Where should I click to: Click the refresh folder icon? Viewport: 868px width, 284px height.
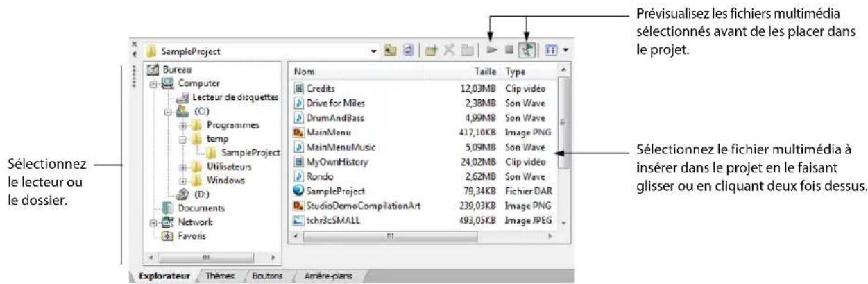[409, 51]
